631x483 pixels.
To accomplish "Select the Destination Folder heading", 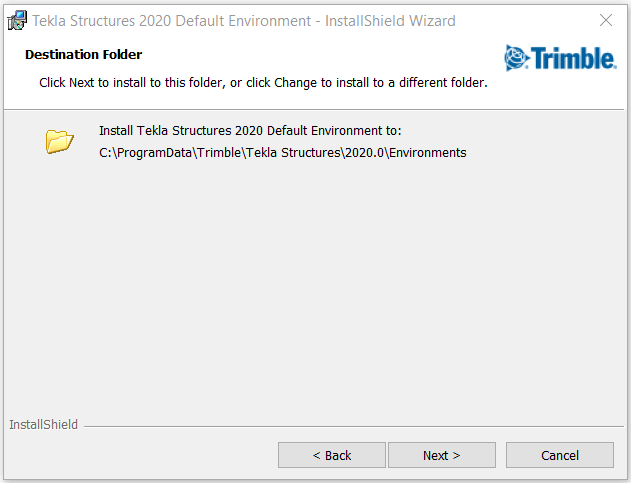I will 83,54.
